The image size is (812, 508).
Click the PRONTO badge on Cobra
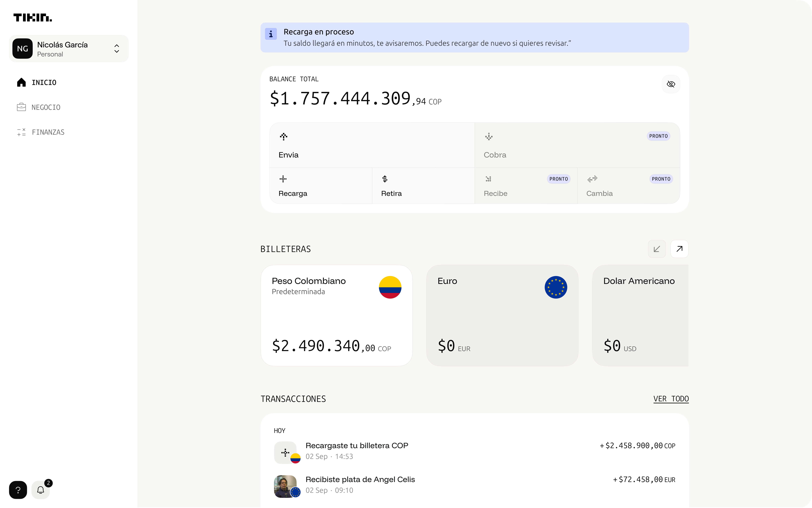point(658,136)
